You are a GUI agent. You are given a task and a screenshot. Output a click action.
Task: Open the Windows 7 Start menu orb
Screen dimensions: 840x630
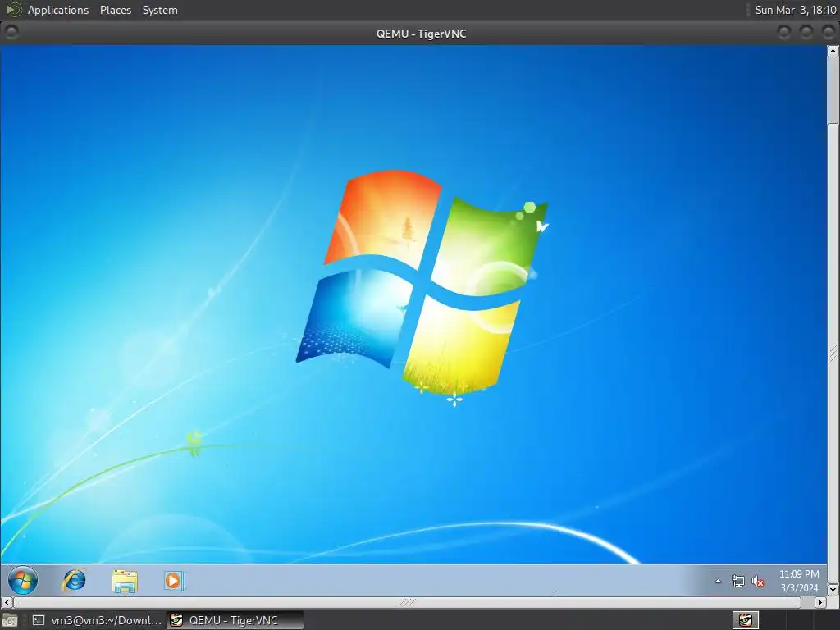pos(23,581)
